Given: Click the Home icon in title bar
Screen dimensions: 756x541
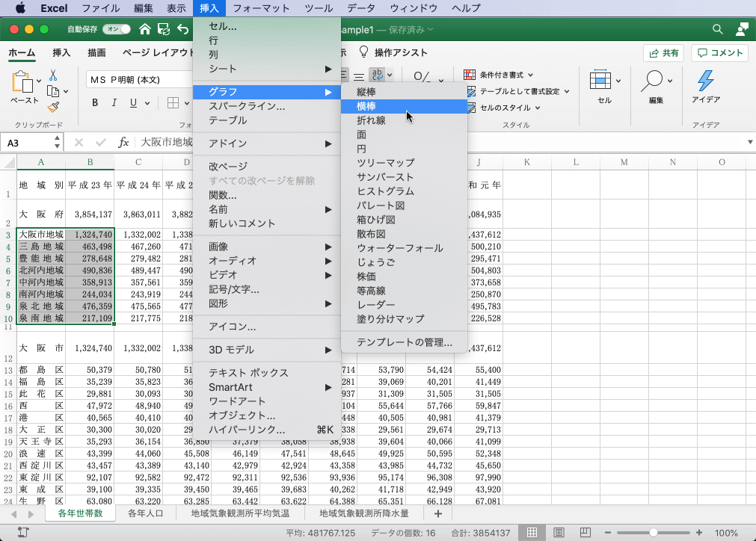Looking at the screenshot, I should pyautogui.click(x=144, y=29).
